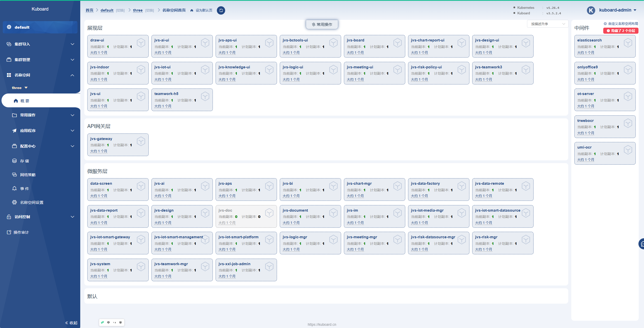
Task: Click the cube icon on the jvs-gateway card
Action: (141, 142)
